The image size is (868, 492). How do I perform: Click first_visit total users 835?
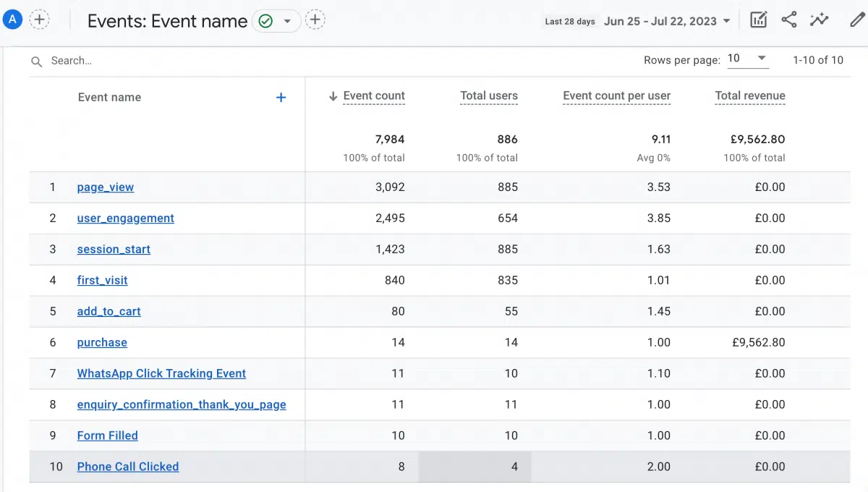508,280
